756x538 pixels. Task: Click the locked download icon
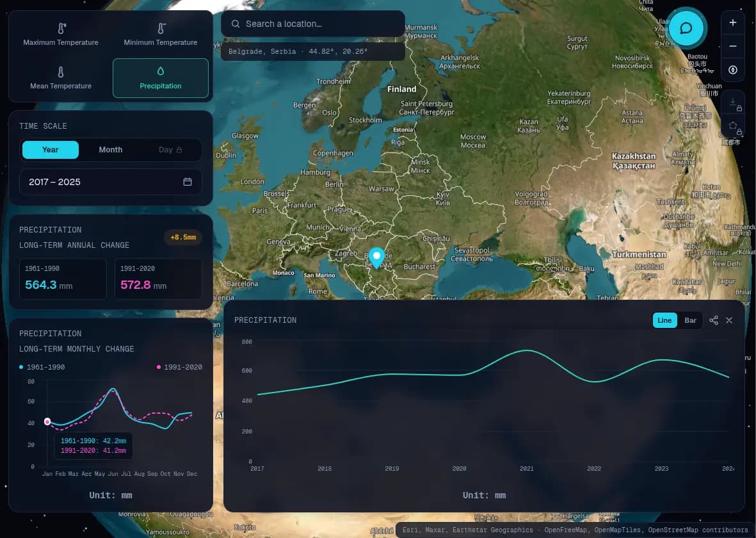(733, 102)
